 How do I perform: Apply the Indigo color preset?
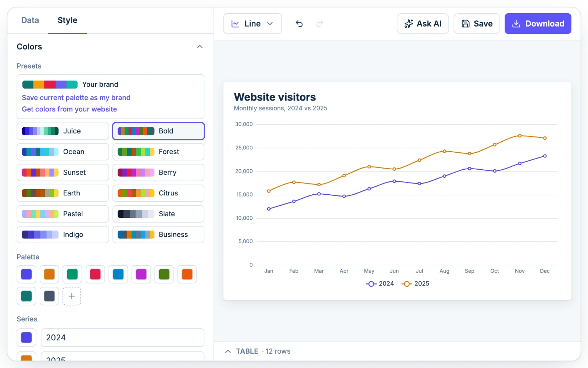63,234
